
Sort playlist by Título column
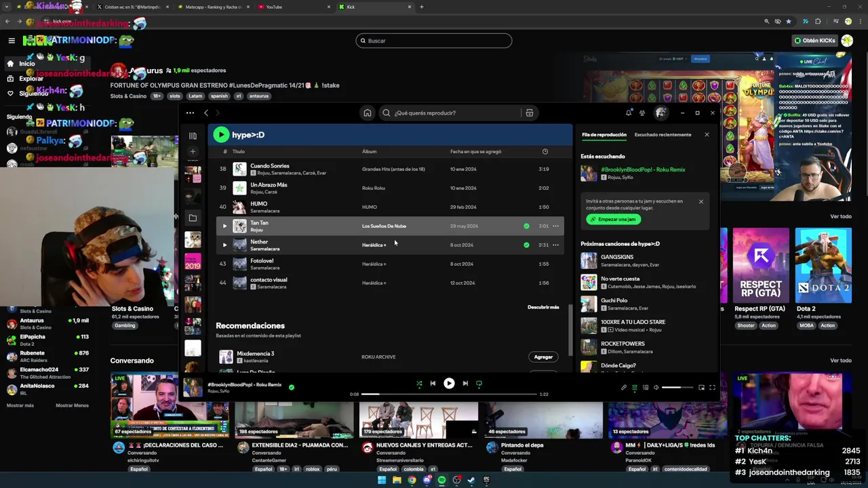point(239,152)
